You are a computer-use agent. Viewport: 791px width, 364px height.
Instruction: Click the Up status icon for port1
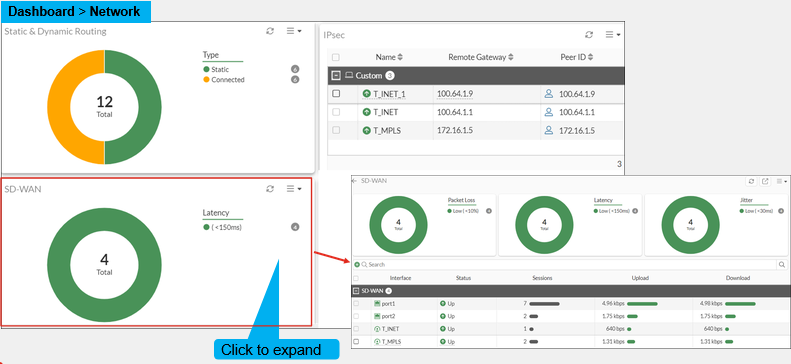click(443, 304)
